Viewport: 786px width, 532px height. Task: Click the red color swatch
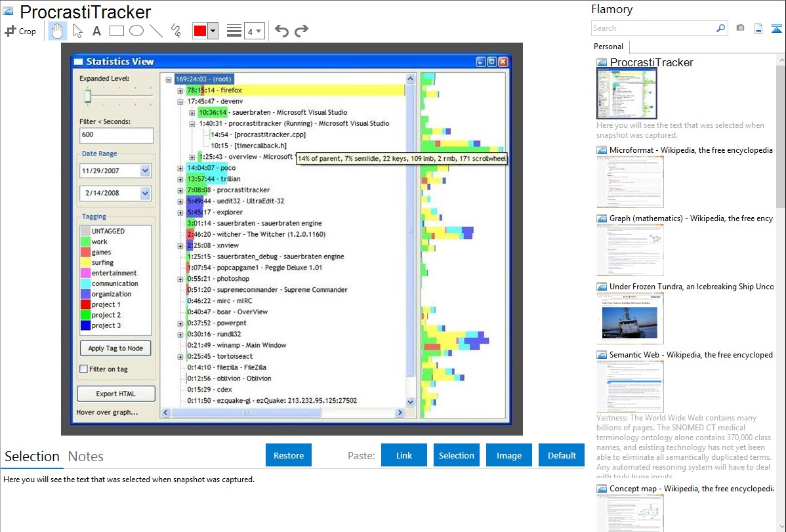pos(199,31)
